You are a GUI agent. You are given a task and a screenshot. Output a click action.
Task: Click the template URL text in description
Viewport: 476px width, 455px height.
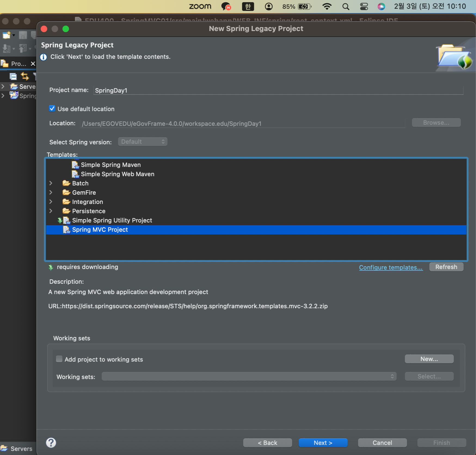pyautogui.click(x=188, y=306)
